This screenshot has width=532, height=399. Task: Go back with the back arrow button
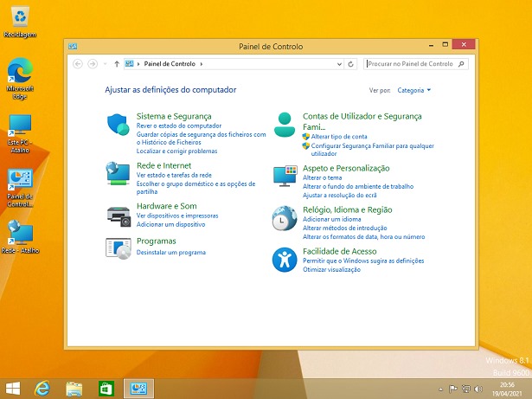[78, 64]
